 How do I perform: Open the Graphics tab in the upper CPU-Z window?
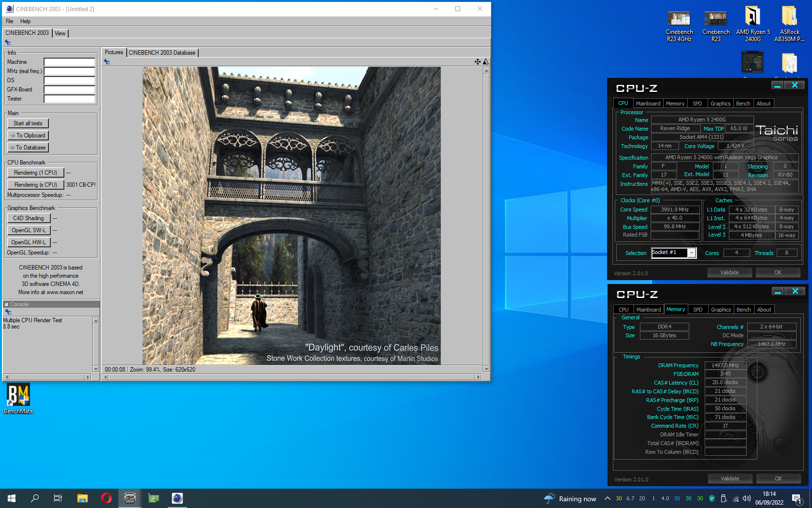click(720, 104)
